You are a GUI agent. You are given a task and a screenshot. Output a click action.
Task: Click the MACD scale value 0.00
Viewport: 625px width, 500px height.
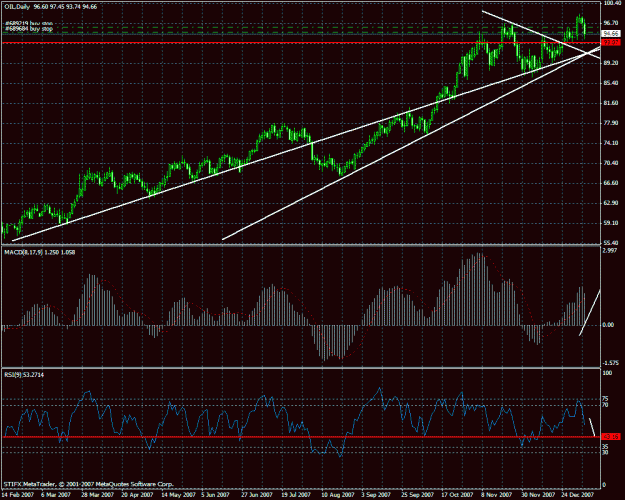[x=609, y=325]
